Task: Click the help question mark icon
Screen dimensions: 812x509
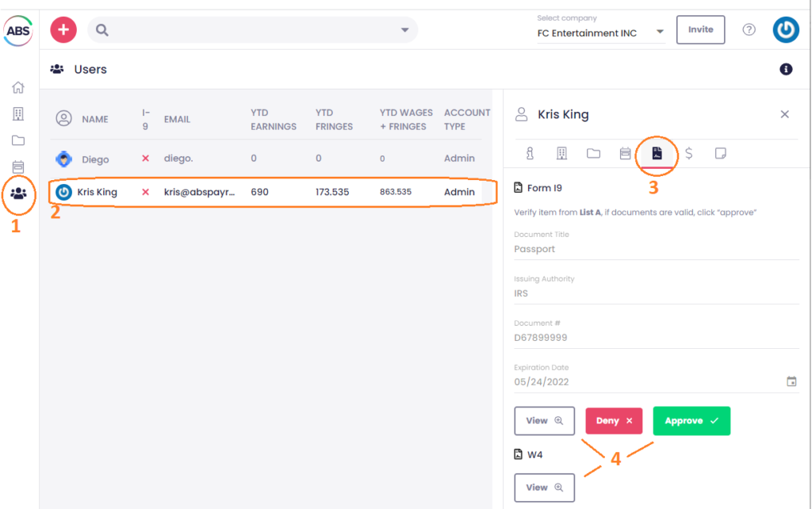Action: click(749, 30)
